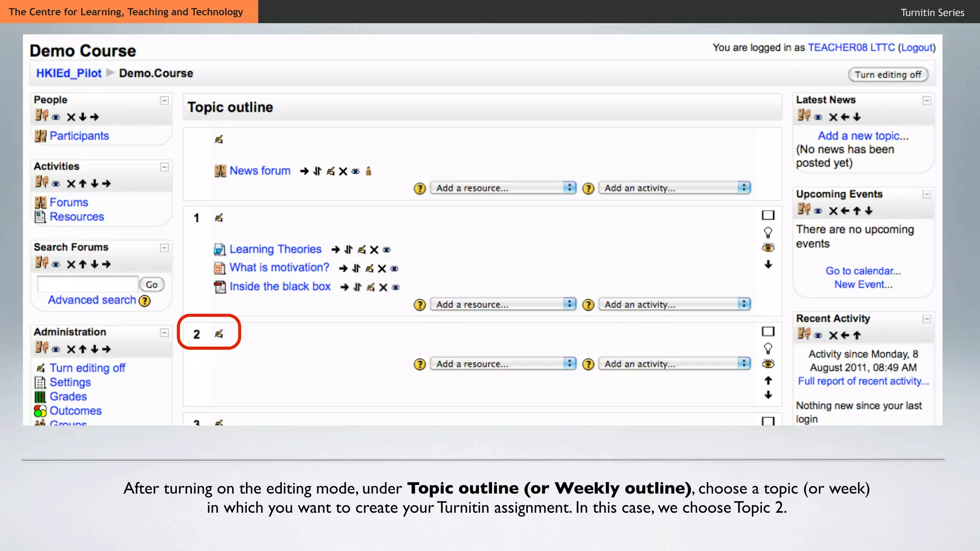Hide topic 1 from students
The width and height of the screenshot is (980, 551).
(768, 248)
